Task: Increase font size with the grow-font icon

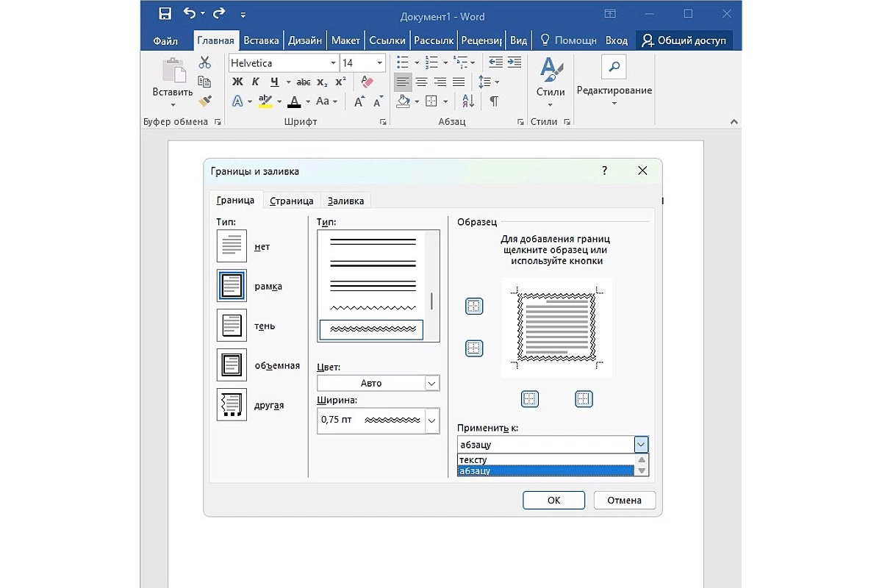Action: pos(359,101)
